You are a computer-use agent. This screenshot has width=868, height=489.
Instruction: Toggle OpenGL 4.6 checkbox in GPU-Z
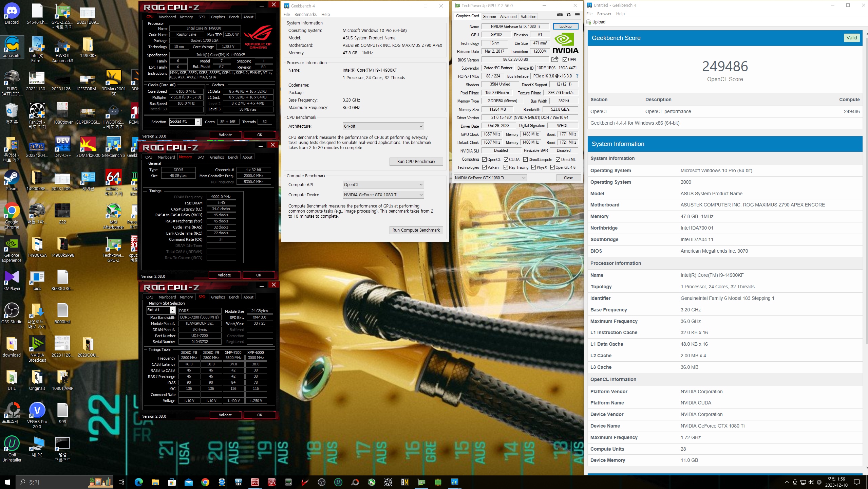pos(552,167)
